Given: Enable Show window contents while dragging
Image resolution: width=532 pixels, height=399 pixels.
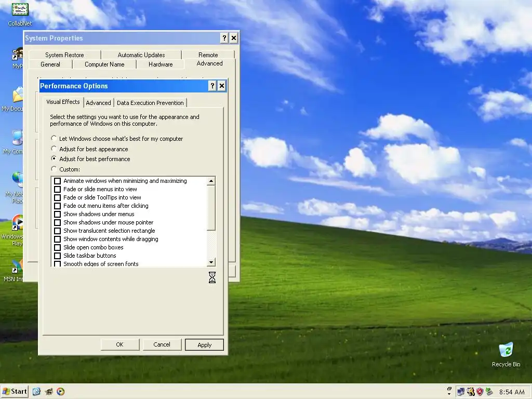Looking at the screenshot, I should [x=57, y=239].
